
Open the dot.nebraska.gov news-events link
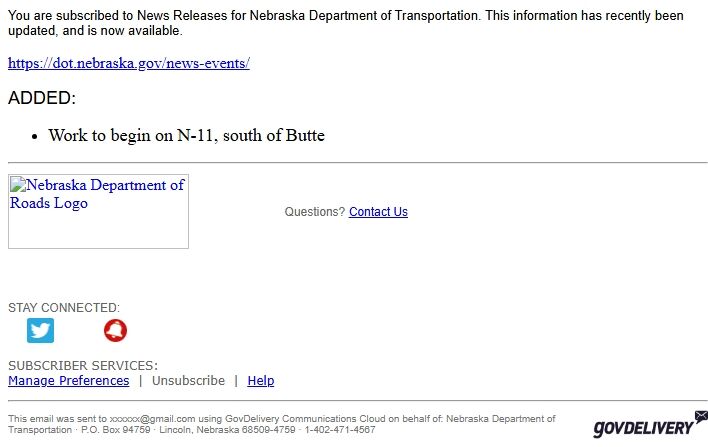coord(129,63)
